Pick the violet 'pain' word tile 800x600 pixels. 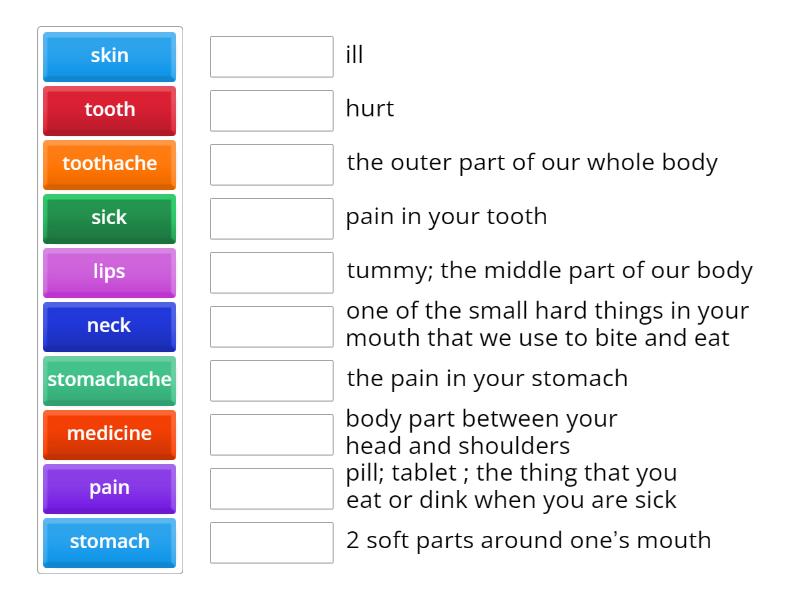click(x=108, y=488)
